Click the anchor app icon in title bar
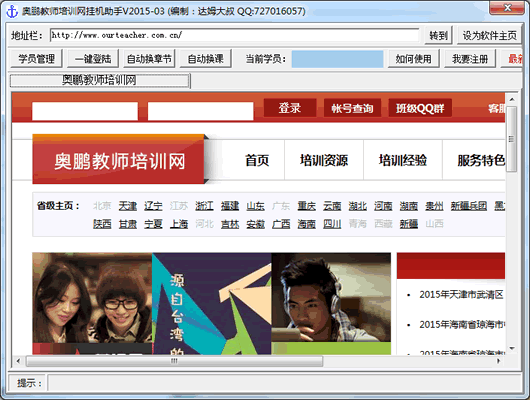The height and width of the screenshot is (400, 530). (12, 11)
